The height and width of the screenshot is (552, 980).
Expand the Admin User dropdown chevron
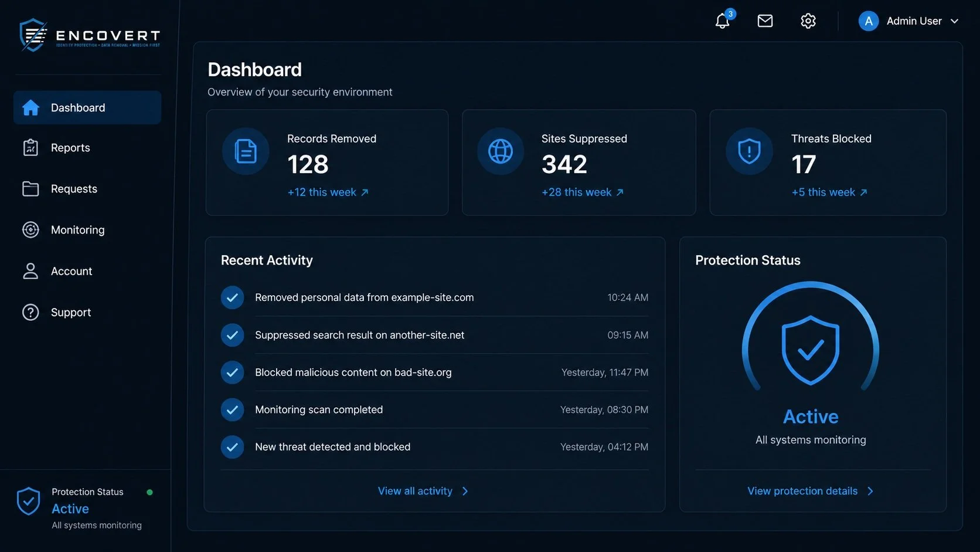(x=954, y=21)
